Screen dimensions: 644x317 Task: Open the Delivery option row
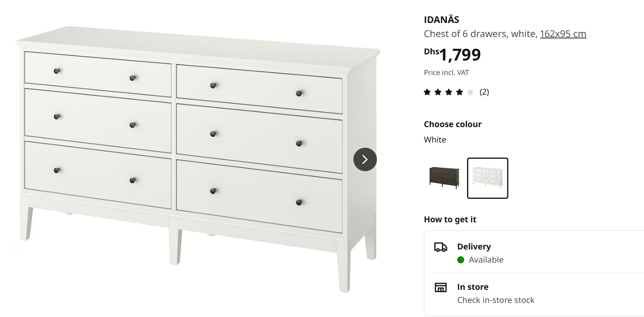tap(534, 253)
